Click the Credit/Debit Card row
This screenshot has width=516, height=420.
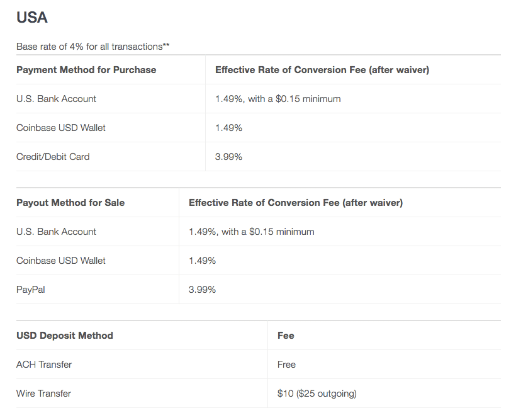(53, 157)
